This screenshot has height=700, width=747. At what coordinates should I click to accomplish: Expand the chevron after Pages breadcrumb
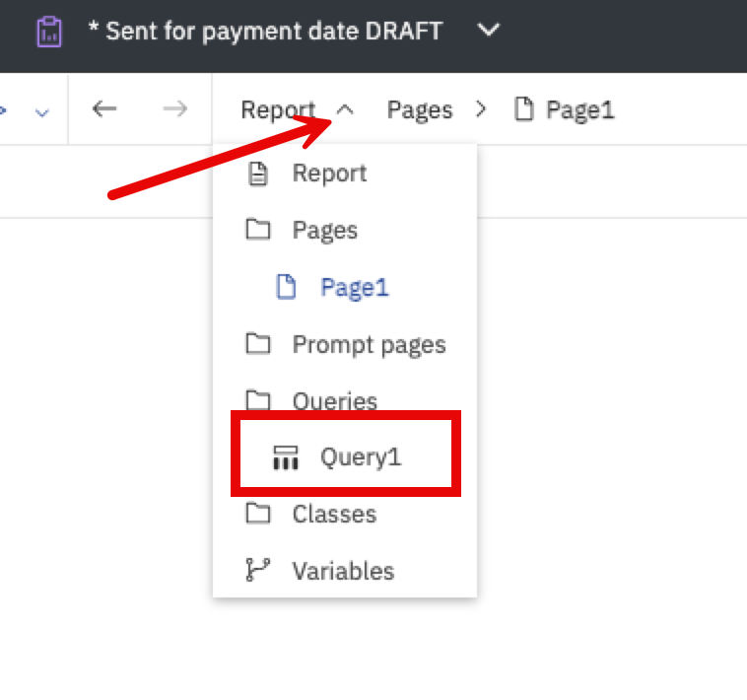pos(481,109)
